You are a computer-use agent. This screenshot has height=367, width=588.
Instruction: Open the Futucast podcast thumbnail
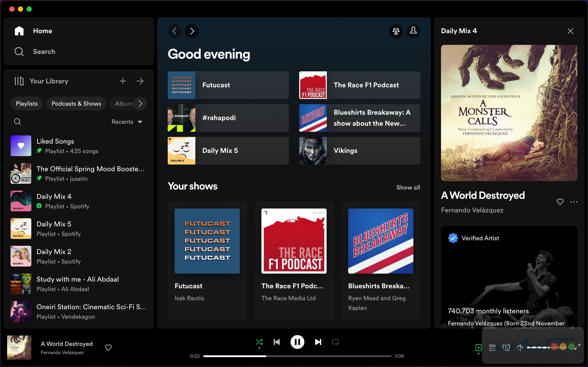207,241
